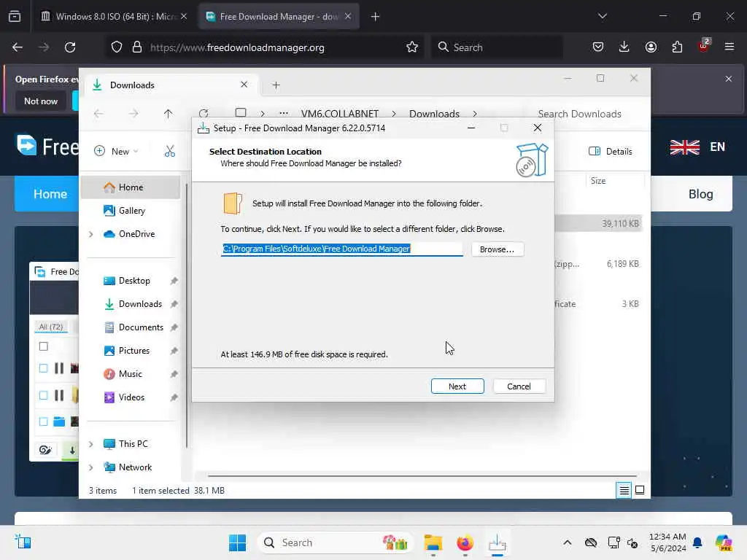The width and height of the screenshot is (747, 560).
Task: Open Copilot preview icon in taskbar
Action: point(724,542)
